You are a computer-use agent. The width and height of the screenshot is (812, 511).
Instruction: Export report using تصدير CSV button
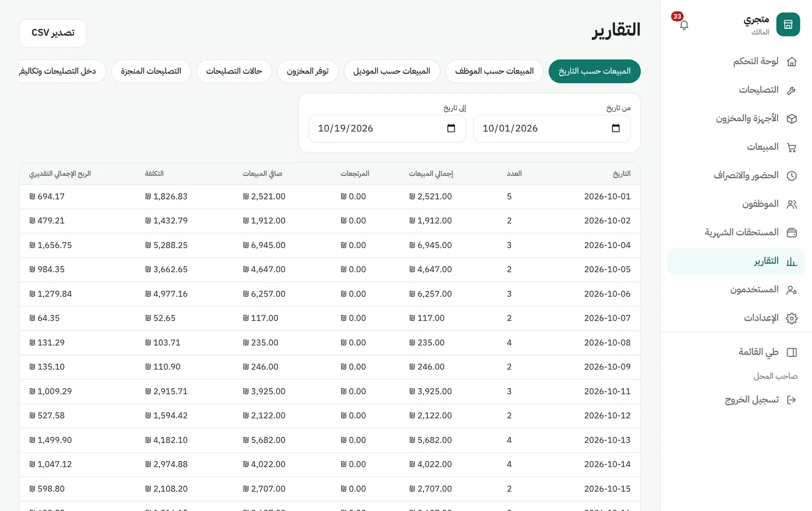pyautogui.click(x=53, y=33)
